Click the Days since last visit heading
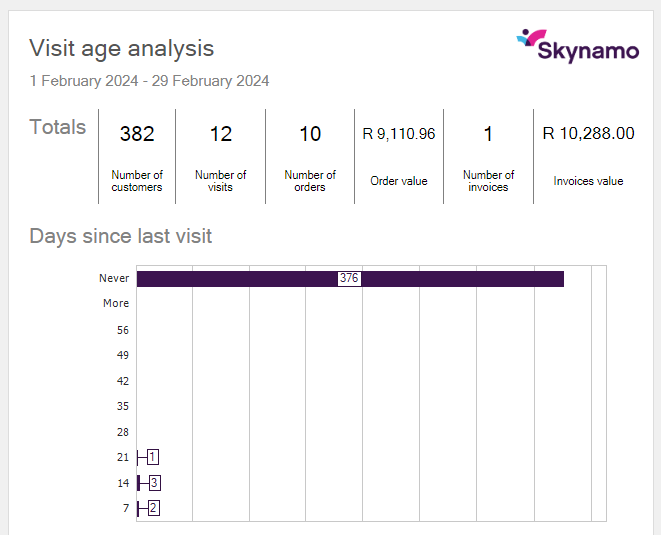The height and width of the screenshot is (535, 661). coord(120,236)
